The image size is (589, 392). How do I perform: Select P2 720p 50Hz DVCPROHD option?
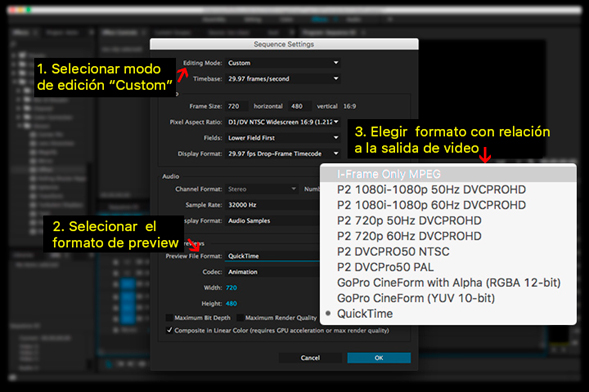click(448, 220)
